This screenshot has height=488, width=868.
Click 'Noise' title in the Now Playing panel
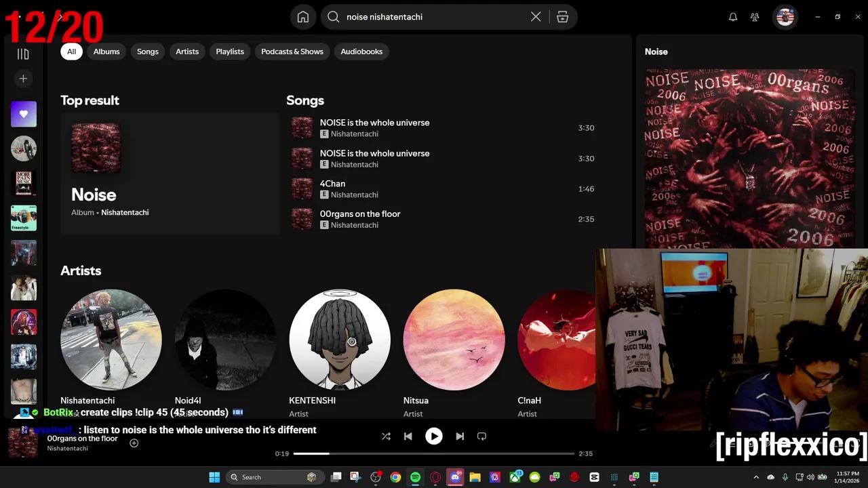(656, 52)
